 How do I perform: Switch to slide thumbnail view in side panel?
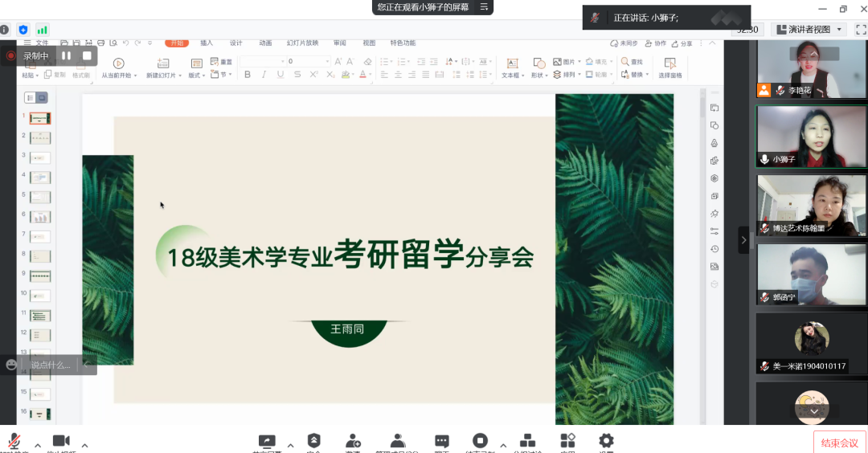[42, 97]
